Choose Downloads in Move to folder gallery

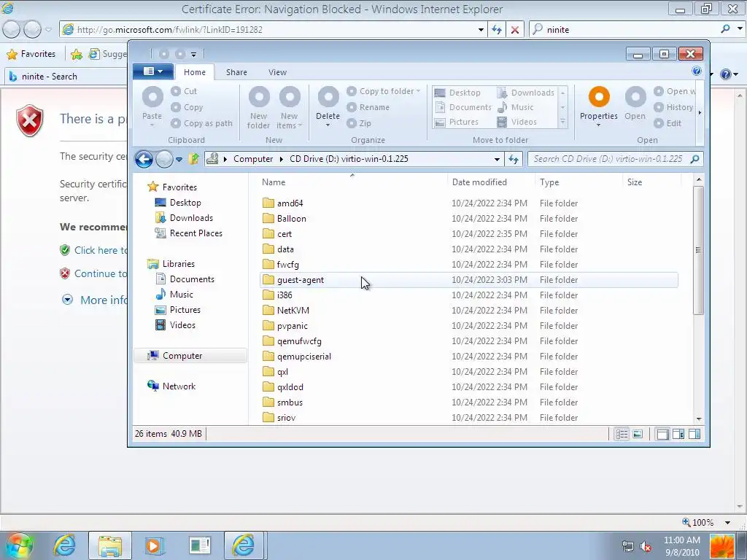(525, 93)
